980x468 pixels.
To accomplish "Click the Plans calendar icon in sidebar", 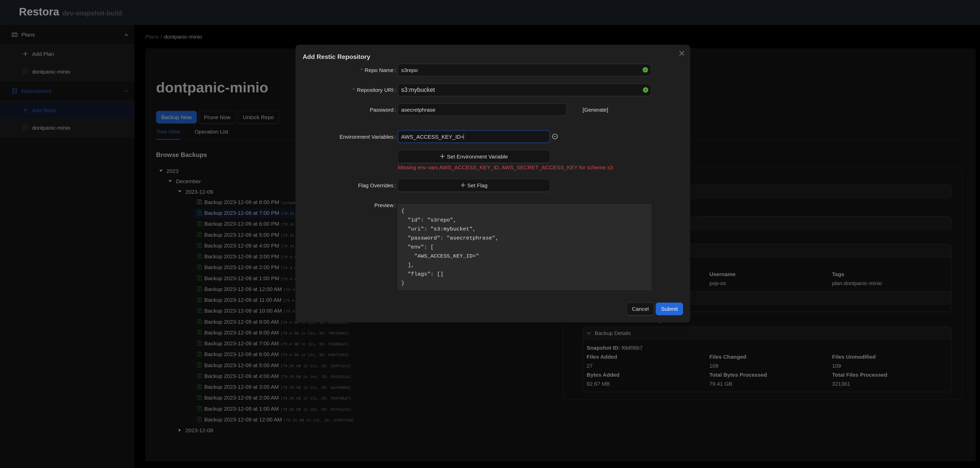I will 14,34.
